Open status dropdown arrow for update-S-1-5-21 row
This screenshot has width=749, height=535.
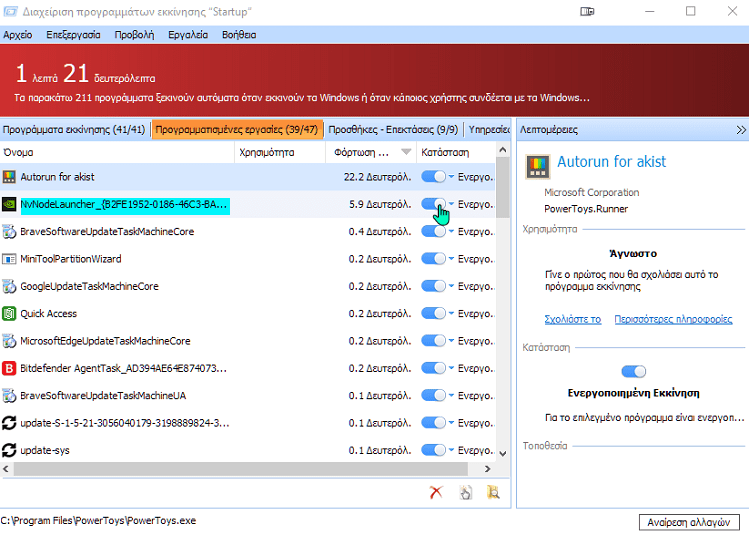pos(451,423)
